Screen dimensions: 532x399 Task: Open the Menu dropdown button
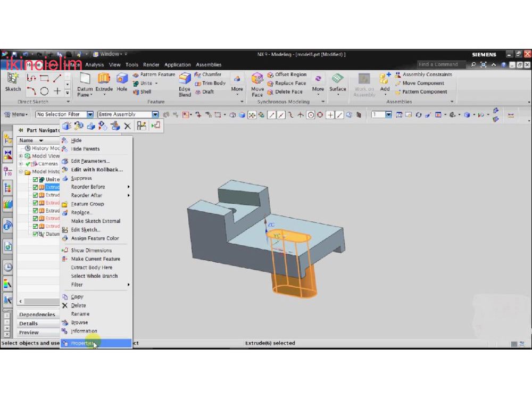(x=16, y=115)
